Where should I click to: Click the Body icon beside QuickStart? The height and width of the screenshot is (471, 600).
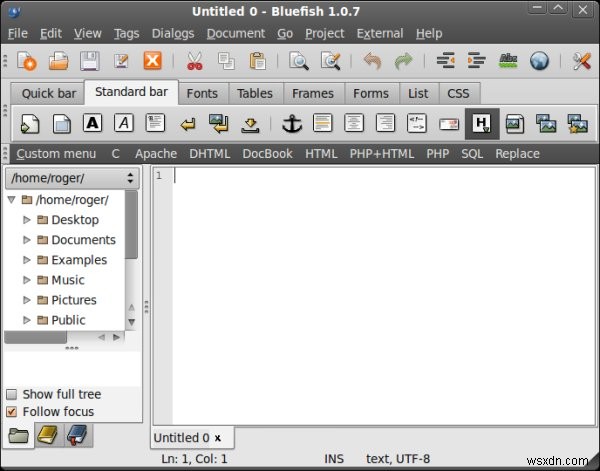pyautogui.click(x=62, y=124)
